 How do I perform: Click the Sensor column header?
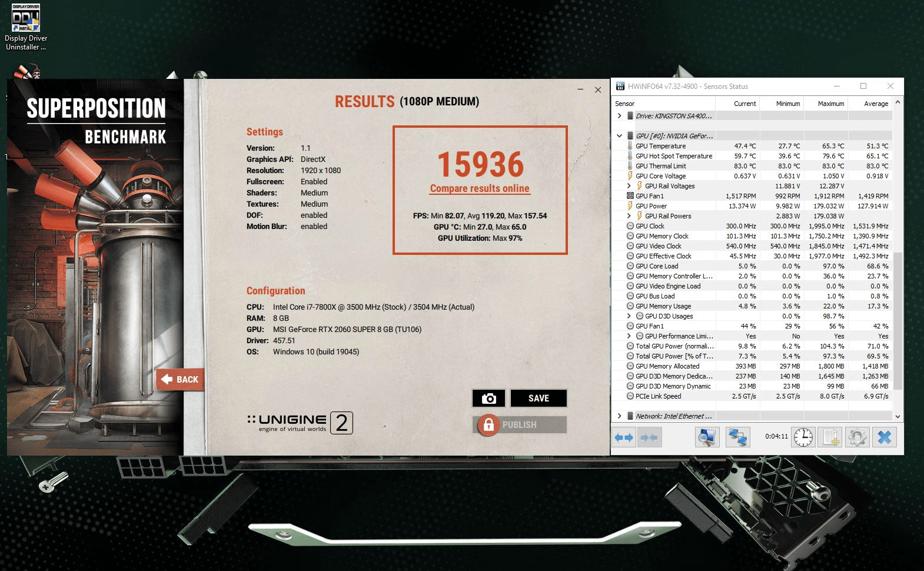click(663, 104)
